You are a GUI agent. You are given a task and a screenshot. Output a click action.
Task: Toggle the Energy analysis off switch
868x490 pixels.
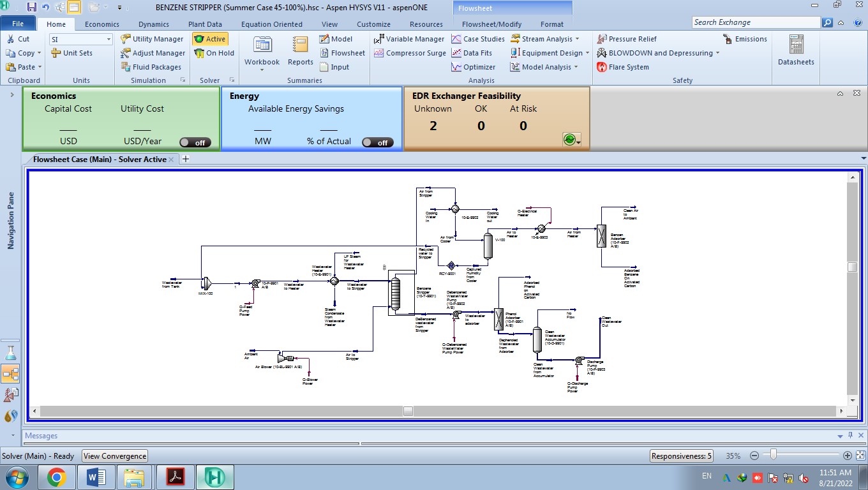tap(378, 142)
